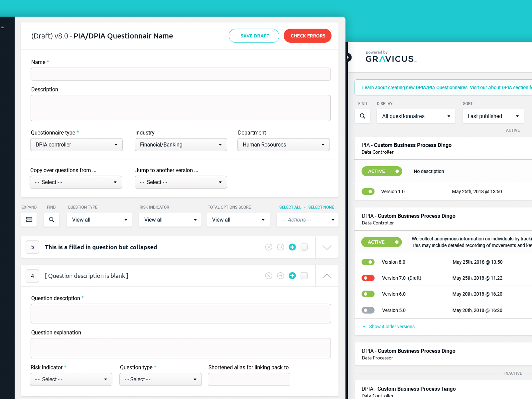
Task: Expand collapsed question 5 with the chevron
Action: click(327, 247)
